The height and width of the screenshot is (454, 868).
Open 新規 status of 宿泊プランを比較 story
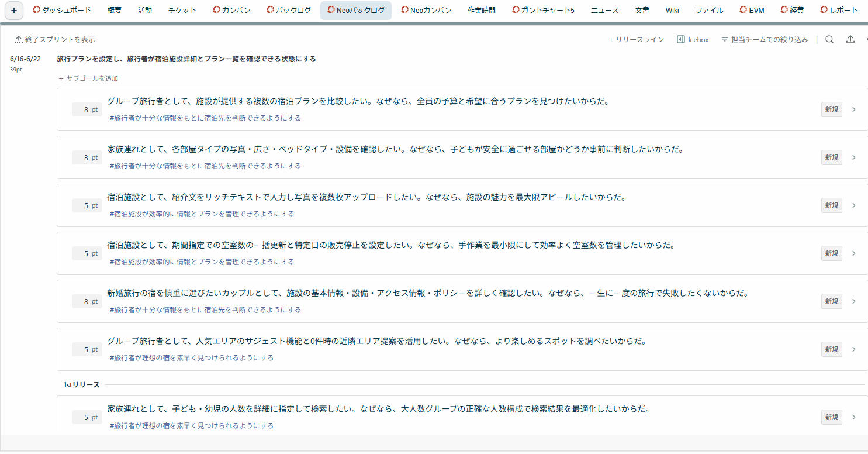coord(832,109)
